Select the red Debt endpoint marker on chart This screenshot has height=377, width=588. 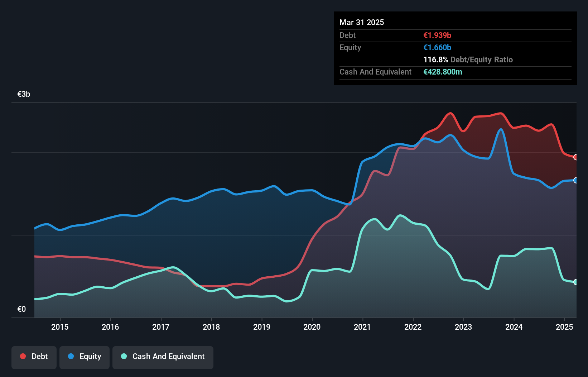(576, 157)
